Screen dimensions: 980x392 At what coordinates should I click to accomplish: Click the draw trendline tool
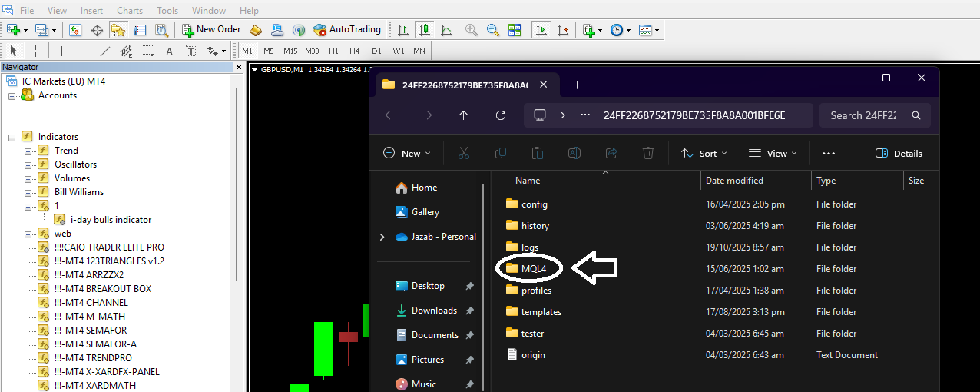click(105, 51)
